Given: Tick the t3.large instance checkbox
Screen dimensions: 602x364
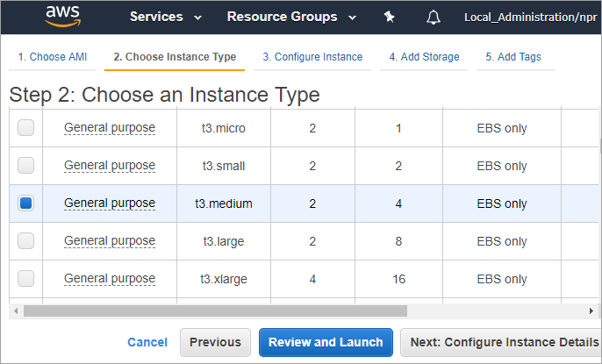Looking at the screenshot, I should tap(26, 241).
